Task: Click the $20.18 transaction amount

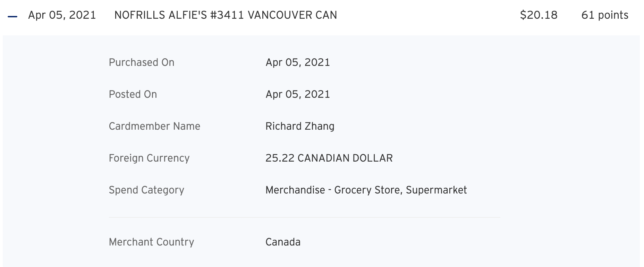Action: coord(539,15)
